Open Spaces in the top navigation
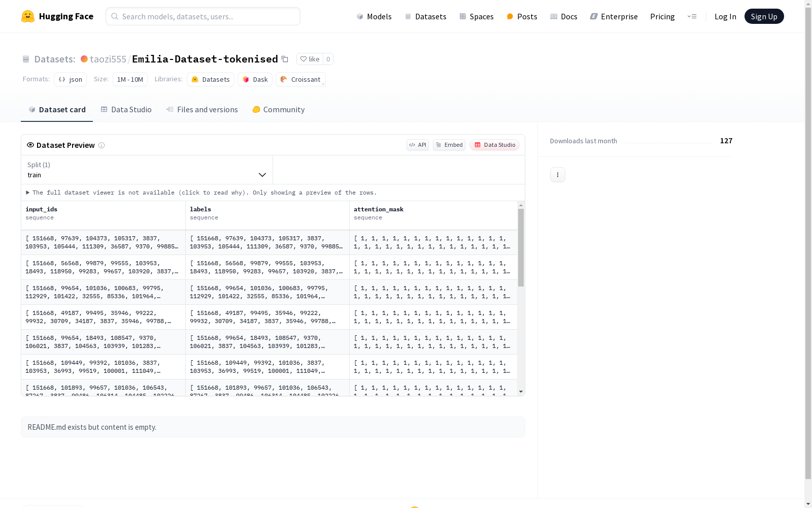 click(476, 16)
